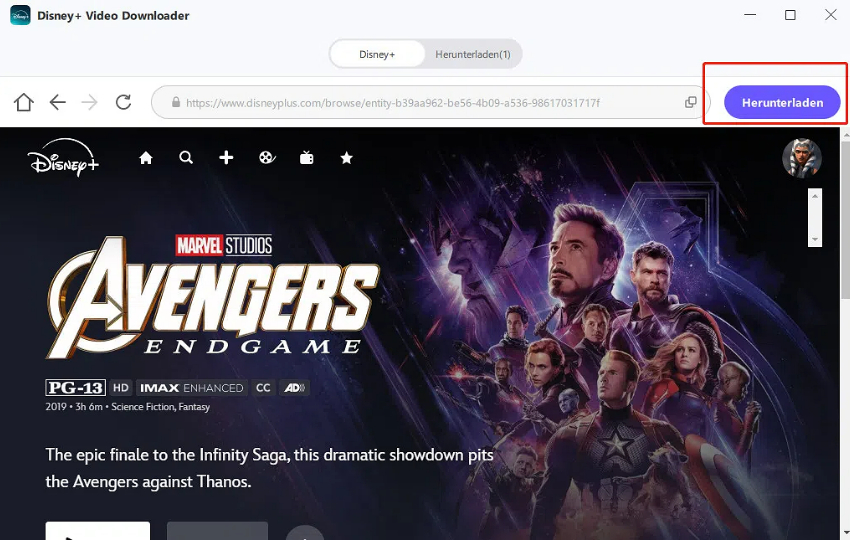850x540 pixels.
Task: Switch to the Disney+ tab
Action: tap(377, 54)
